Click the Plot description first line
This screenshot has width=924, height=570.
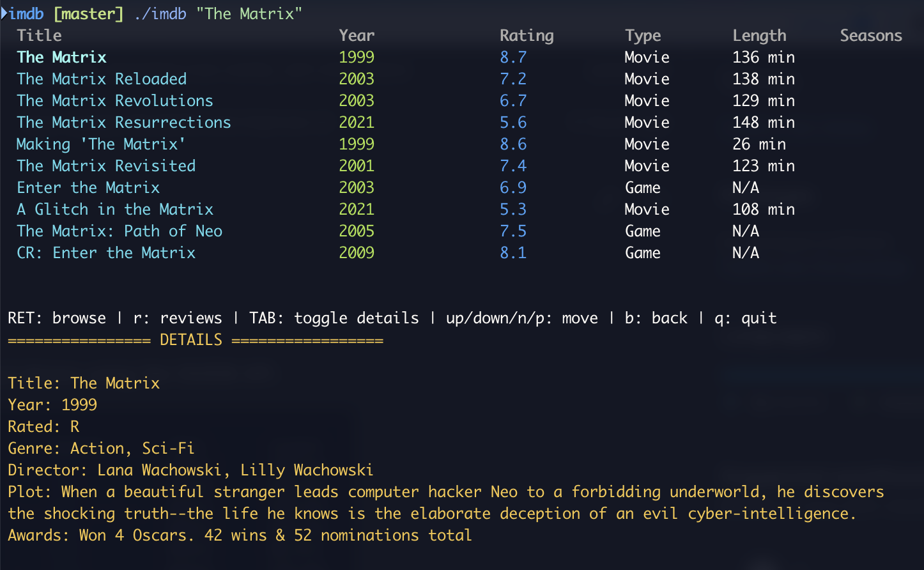pos(446,491)
